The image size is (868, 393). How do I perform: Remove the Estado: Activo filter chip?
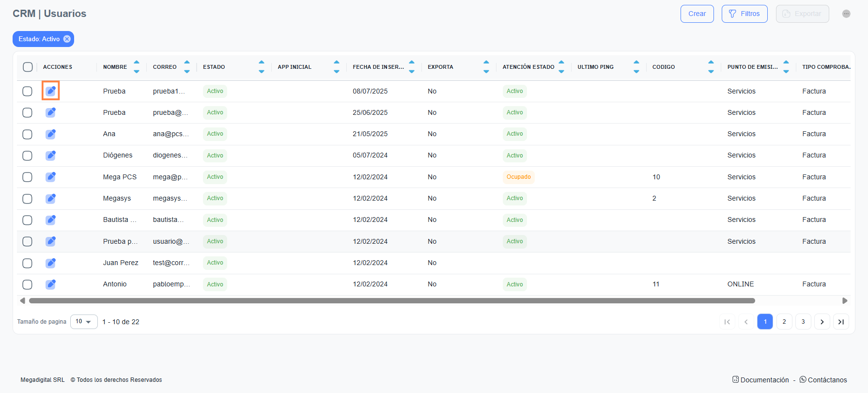click(67, 39)
